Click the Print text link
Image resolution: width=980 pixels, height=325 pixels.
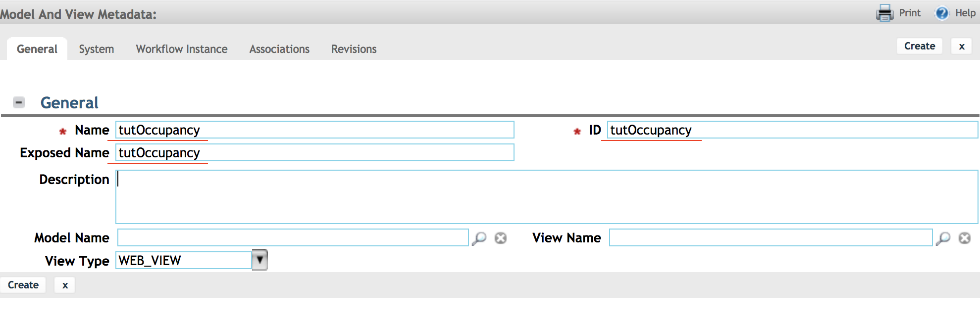point(910,13)
